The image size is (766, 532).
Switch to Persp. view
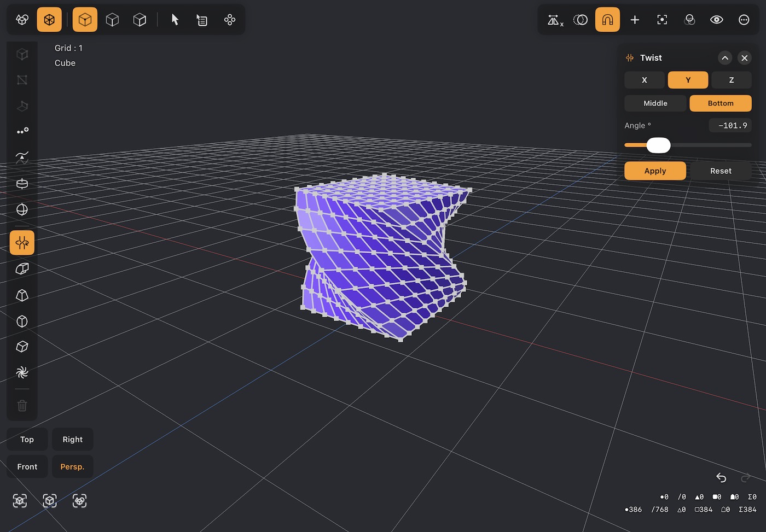tap(72, 467)
